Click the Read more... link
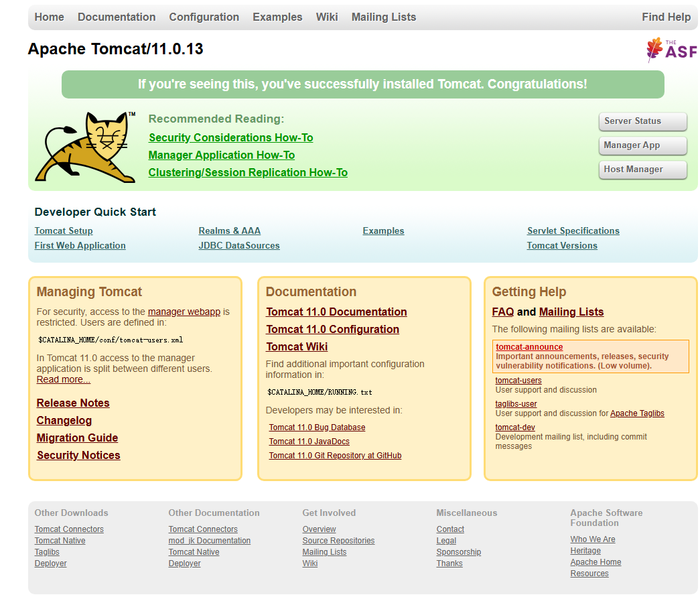 [64, 379]
